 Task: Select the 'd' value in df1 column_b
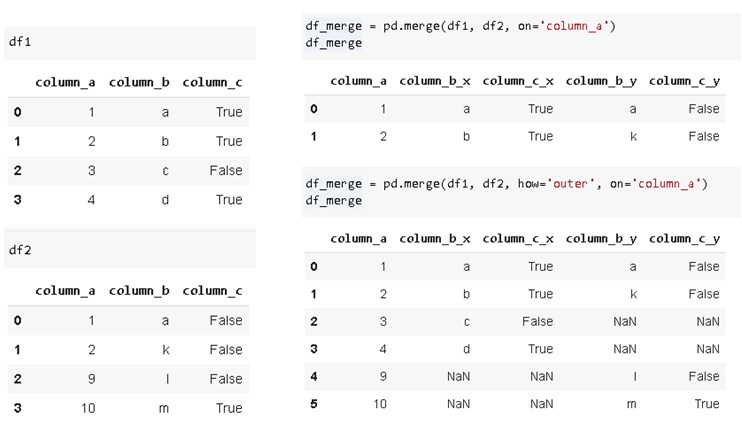(165, 200)
